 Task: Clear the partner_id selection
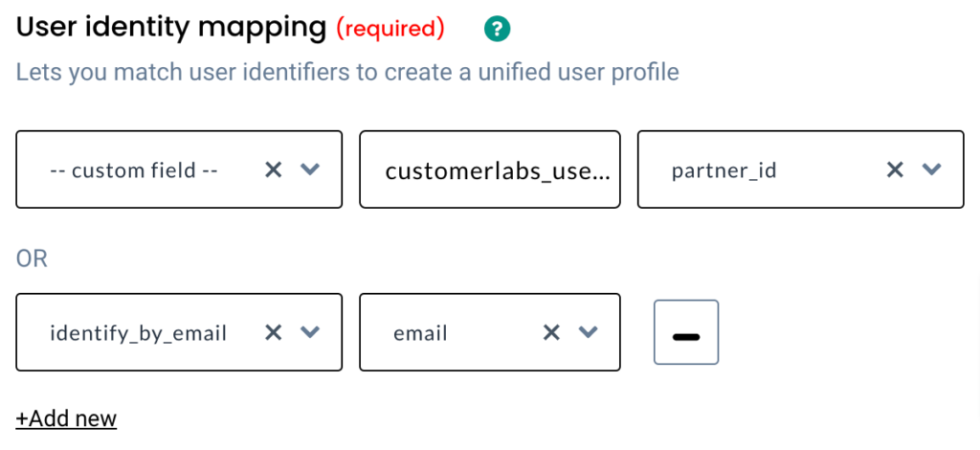pyautogui.click(x=895, y=169)
